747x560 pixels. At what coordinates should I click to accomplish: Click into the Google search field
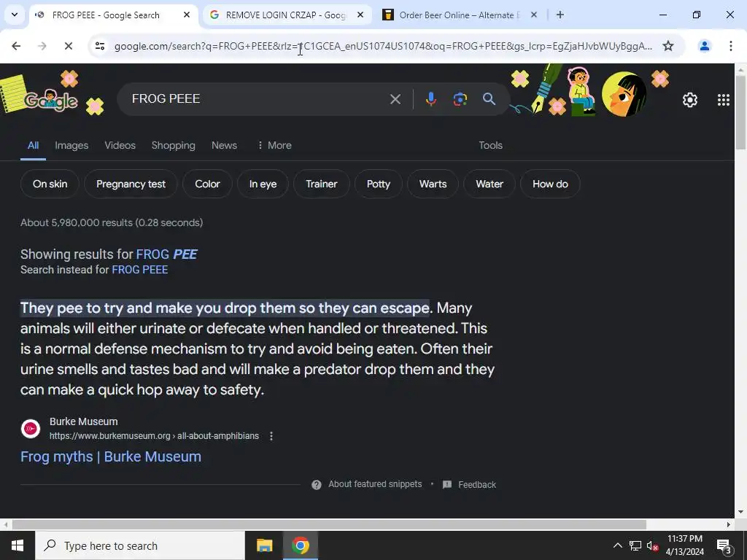click(258, 99)
